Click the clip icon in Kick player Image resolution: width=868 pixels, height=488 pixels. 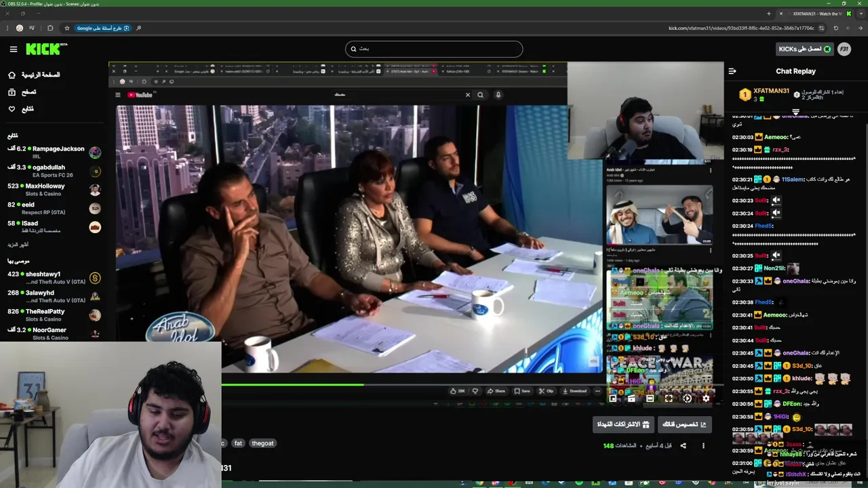(631, 399)
